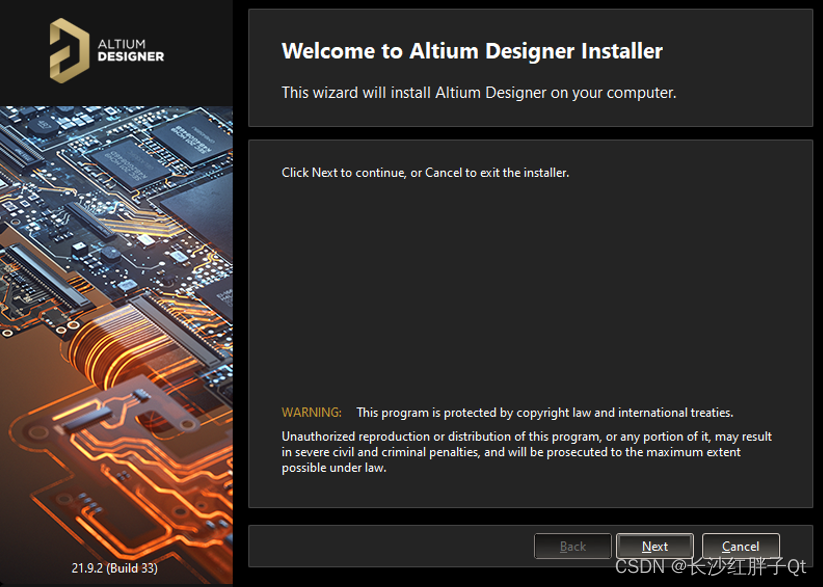Viewport: 823px width, 587px height.
Task: Click the greyed-out Back button
Action: pos(573,546)
